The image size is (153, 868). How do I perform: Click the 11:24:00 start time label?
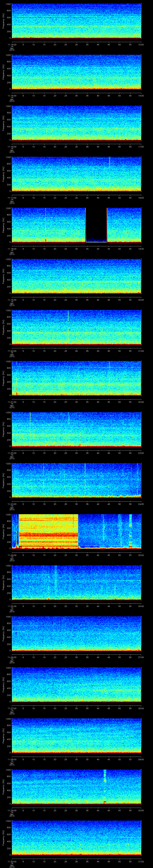tap(12, 555)
